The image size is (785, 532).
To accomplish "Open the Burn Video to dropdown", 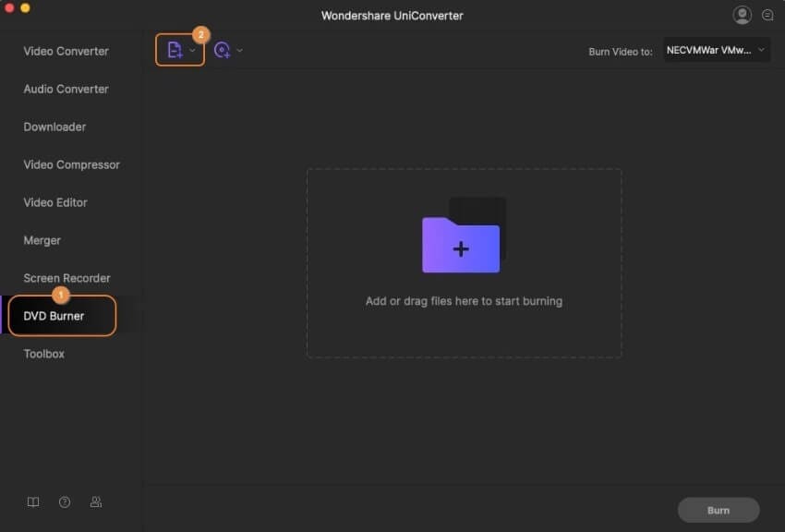I will point(717,50).
